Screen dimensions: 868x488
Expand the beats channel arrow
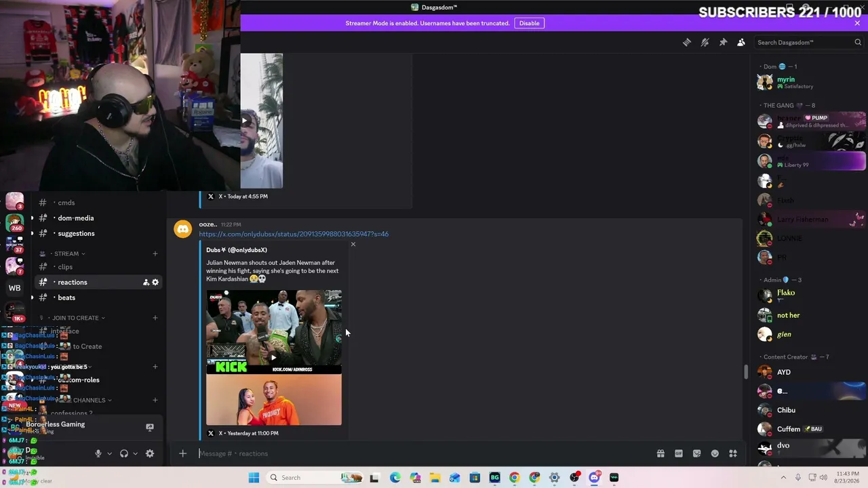click(32, 298)
